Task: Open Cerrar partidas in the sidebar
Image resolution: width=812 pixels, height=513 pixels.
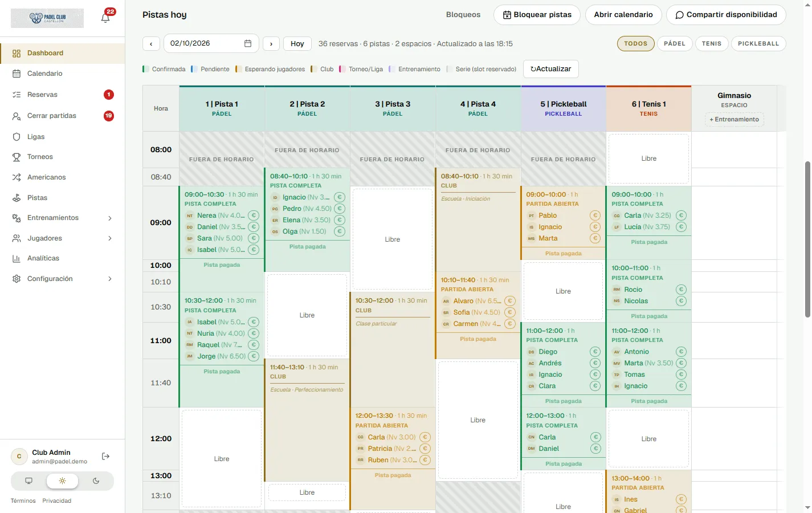Action: click(x=63, y=116)
